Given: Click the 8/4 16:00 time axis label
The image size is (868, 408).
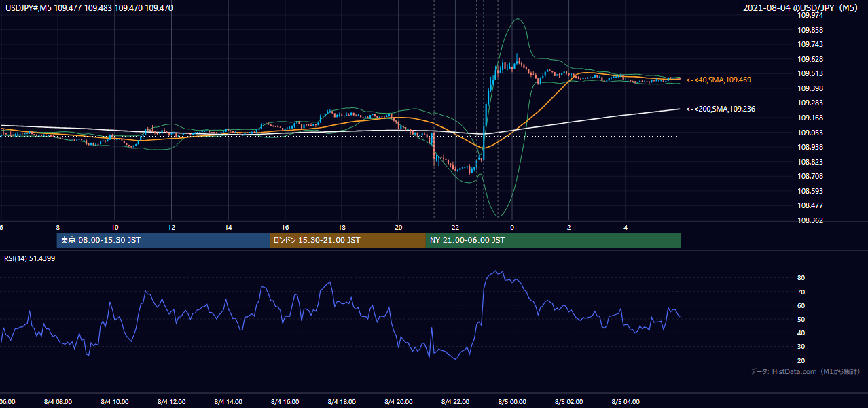Looking at the screenshot, I should (285, 401).
